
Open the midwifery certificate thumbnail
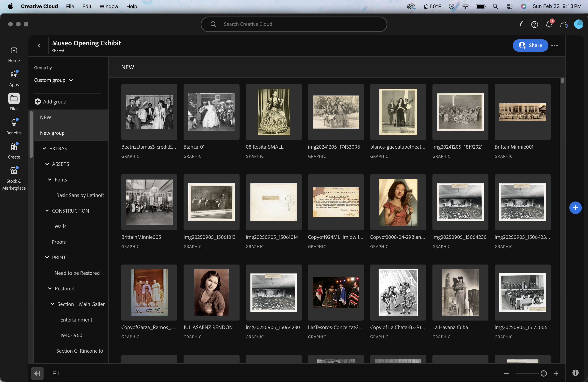click(x=336, y=202)
